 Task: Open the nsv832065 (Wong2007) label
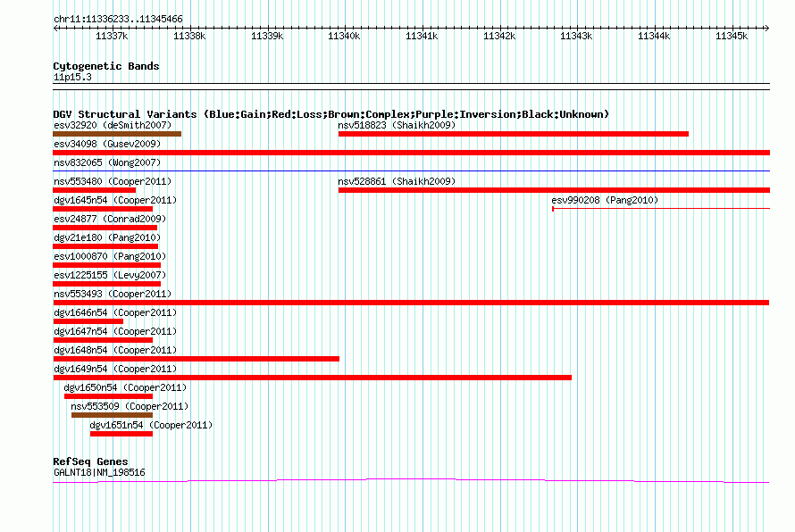tap(107, 162)
